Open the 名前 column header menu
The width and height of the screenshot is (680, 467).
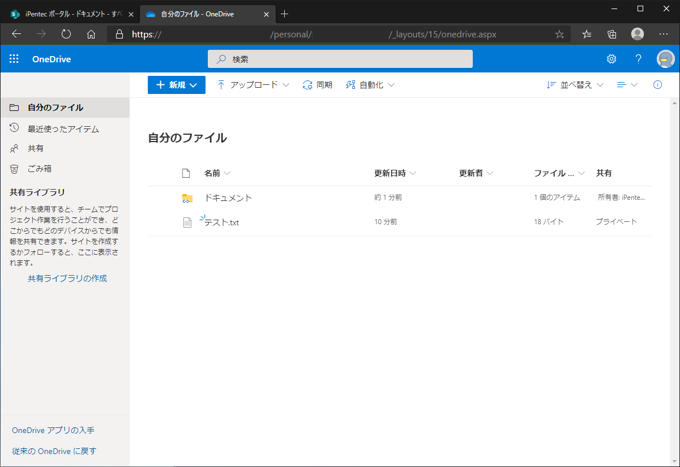(x=217, y=173)
